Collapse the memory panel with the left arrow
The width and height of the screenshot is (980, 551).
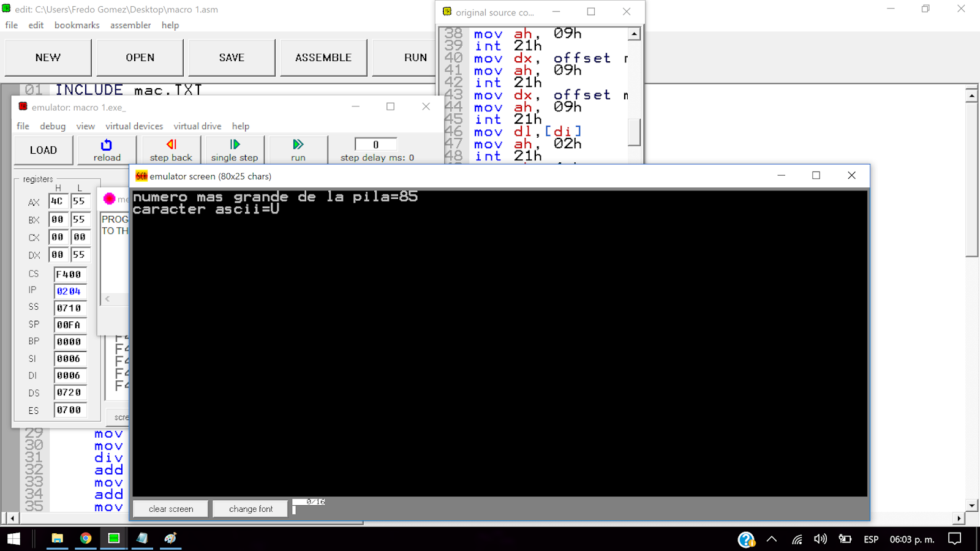click(x=107, y=299)
